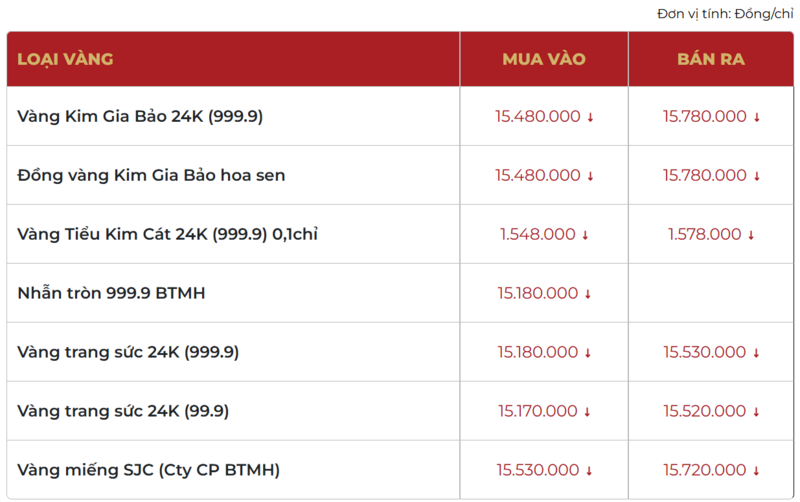This screenshot has height=502, width=800.
Task: Click down arrow next to 15.170.000 price
Action: tap(588, 412)
